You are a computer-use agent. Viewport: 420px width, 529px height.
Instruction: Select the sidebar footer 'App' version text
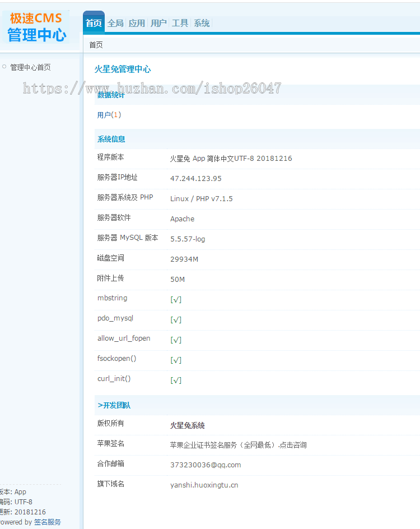pyautogui.click(x=20, y=492)
